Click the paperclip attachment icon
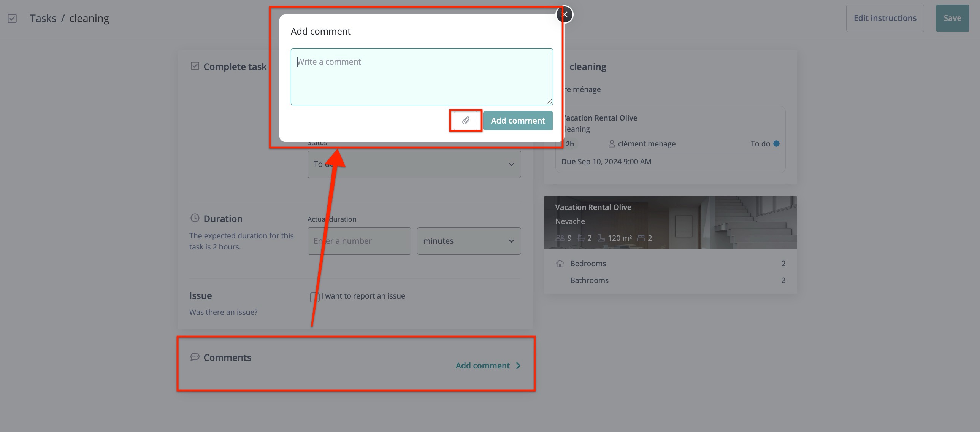The height and width of the screenshot is (432, 980). point(465,121)
